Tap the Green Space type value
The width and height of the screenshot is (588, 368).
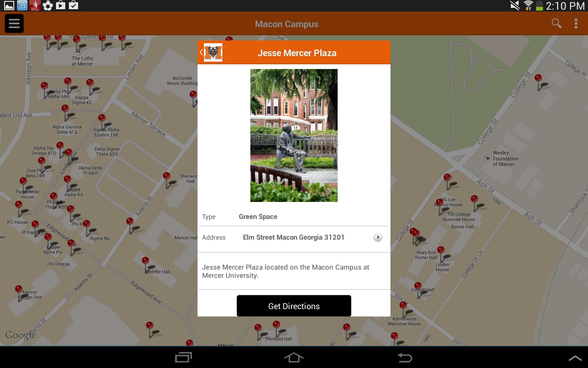(258, 217)
